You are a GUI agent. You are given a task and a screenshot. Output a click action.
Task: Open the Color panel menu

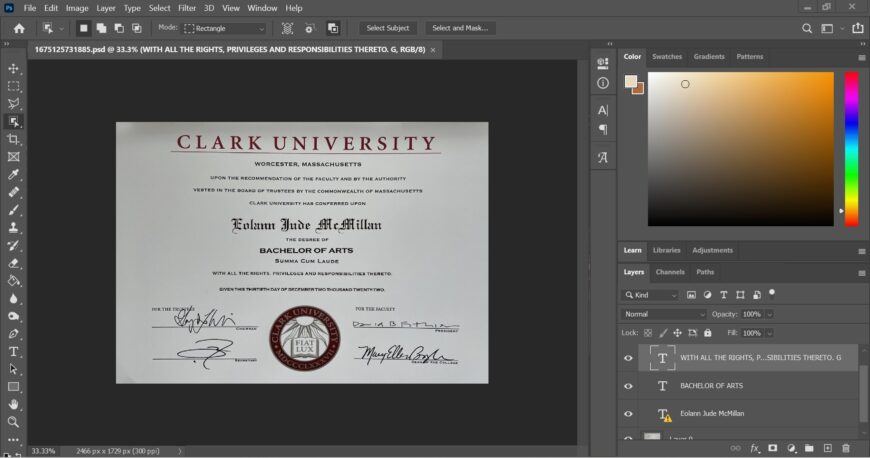(862, 58)
